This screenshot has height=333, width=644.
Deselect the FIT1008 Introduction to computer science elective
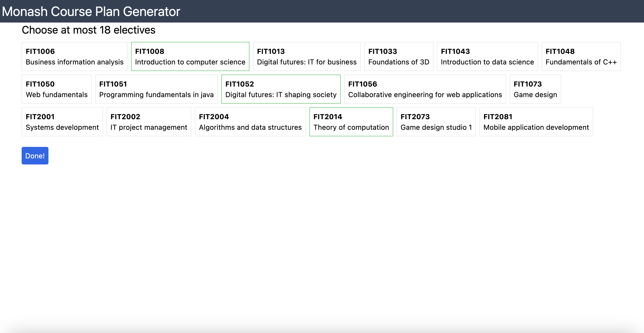pyautogui.click(x=190, y=56)
